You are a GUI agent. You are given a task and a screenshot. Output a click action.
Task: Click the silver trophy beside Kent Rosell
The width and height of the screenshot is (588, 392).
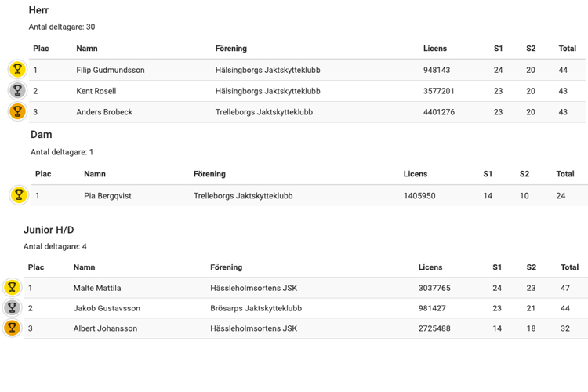click(17, 90)
